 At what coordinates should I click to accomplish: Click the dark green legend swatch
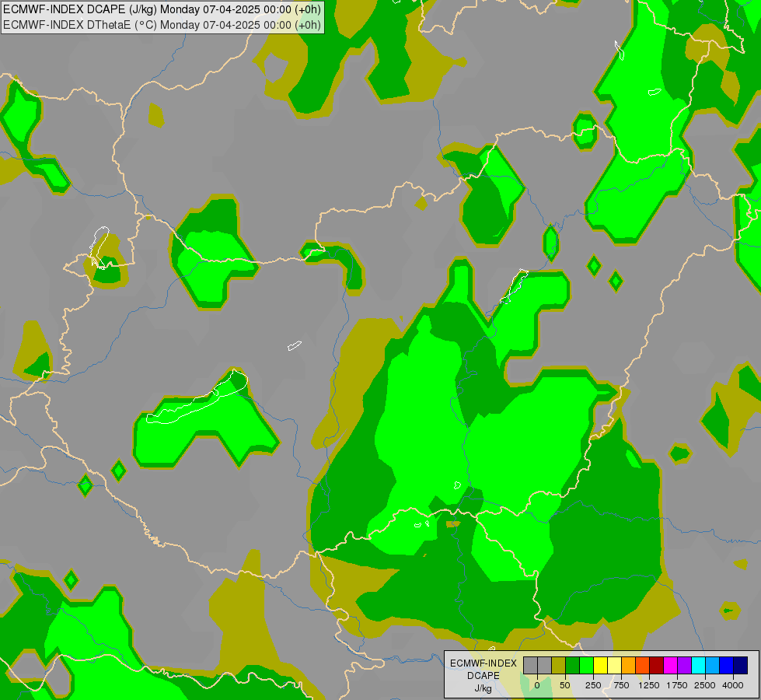pos(573,665)
